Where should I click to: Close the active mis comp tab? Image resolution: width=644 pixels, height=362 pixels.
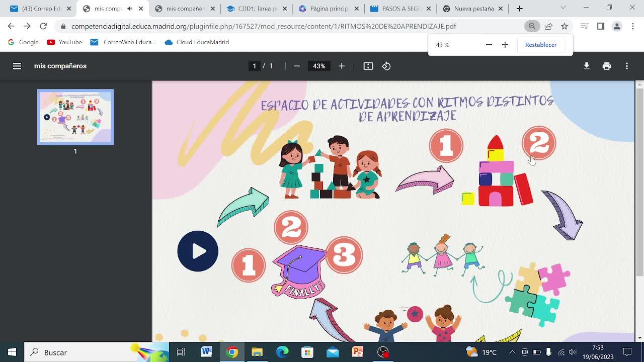(141, 9)
